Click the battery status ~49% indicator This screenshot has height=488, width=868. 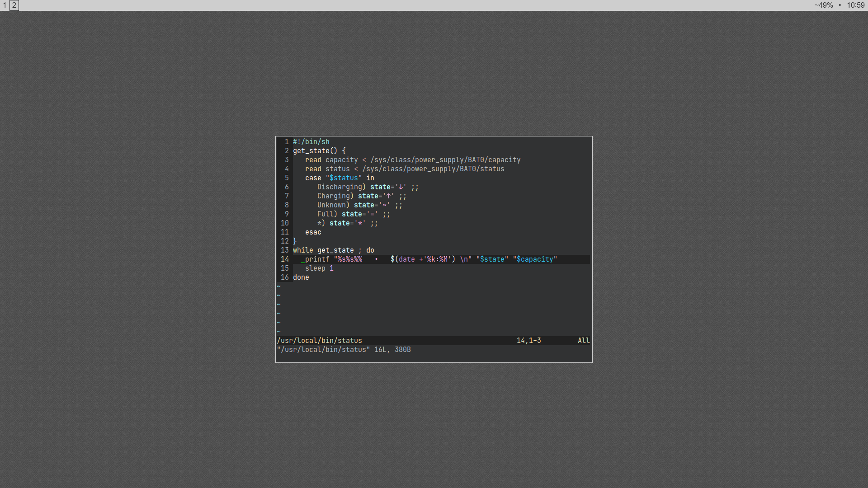[x=824, y=5]
